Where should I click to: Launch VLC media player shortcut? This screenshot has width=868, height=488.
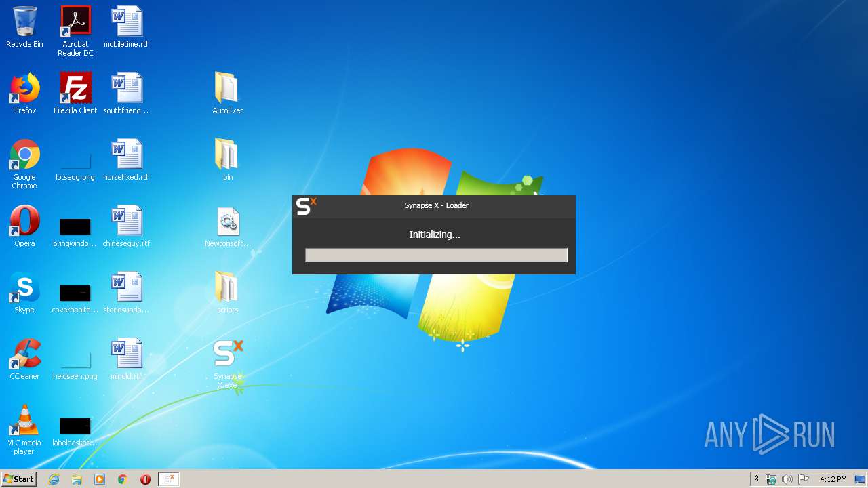click(24, 430)
